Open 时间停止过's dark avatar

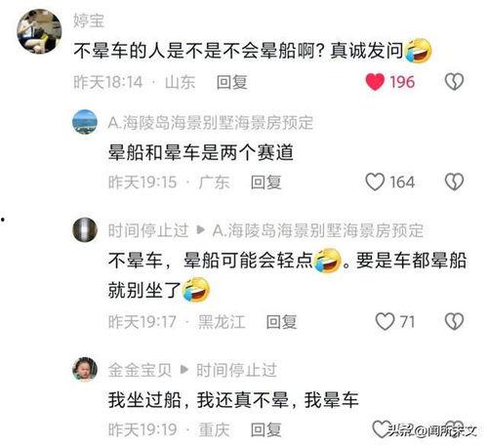(x=85, y=229)
